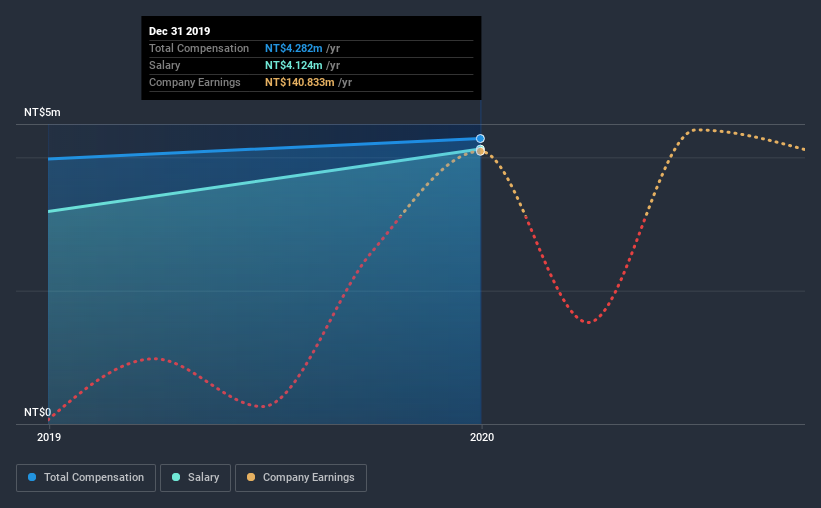Click the NT$0 y-axis label

click(x=37, y=412)
